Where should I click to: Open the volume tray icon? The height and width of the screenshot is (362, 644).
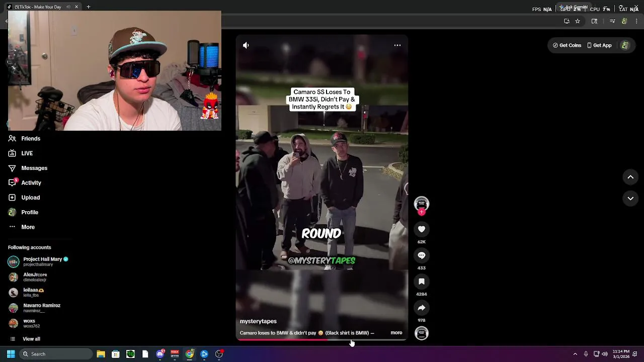(605, 354)
